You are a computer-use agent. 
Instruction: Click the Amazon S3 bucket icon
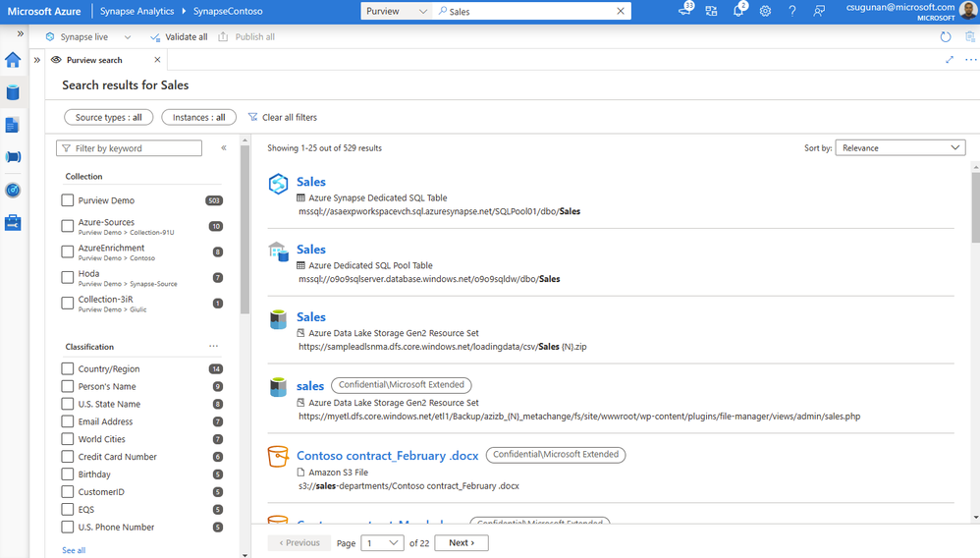pos(278,456)
